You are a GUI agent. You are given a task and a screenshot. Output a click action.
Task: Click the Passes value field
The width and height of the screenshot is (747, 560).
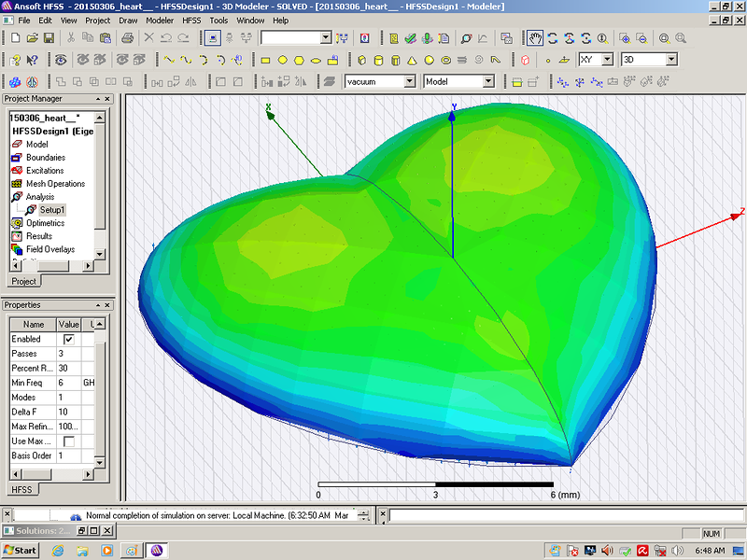[x=70, y=355]
